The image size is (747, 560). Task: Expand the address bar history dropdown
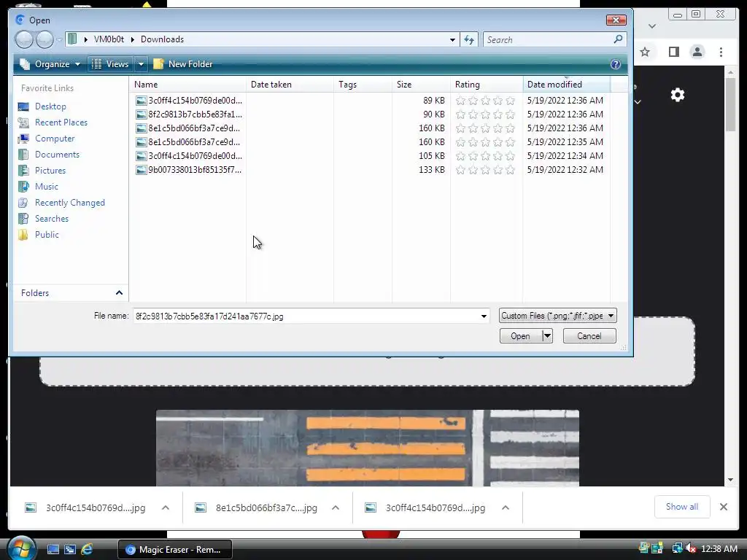pyautogui.click(x=452, y=40)
